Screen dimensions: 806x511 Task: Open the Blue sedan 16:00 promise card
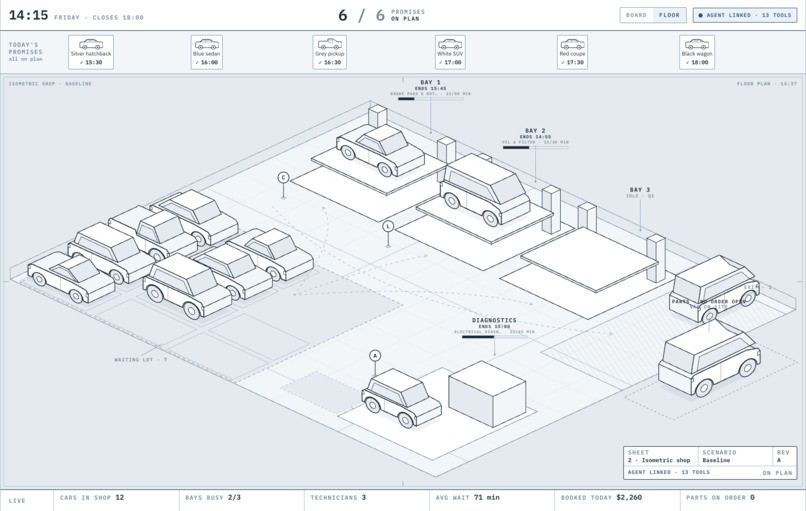pos(207,52)
